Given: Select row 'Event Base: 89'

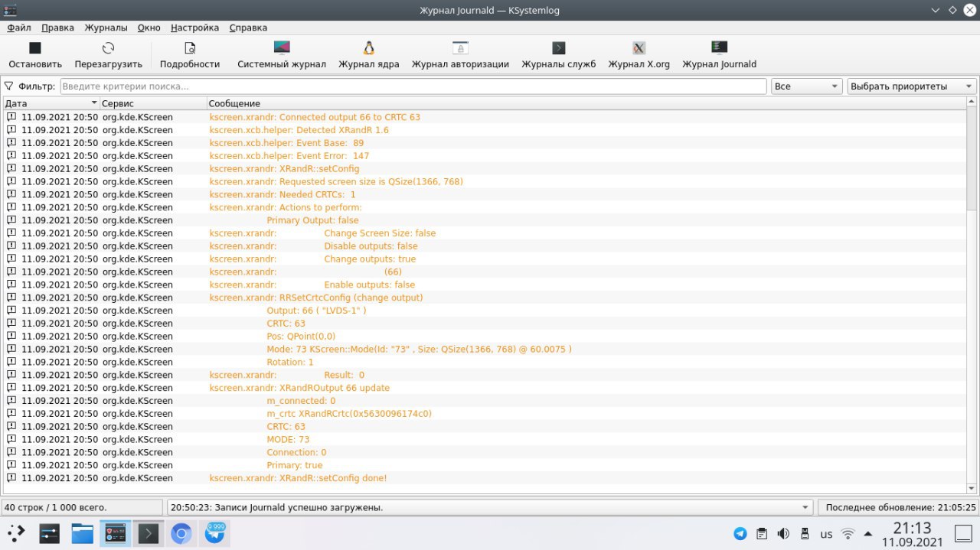Looking at the screenshot, I should 485,143.
